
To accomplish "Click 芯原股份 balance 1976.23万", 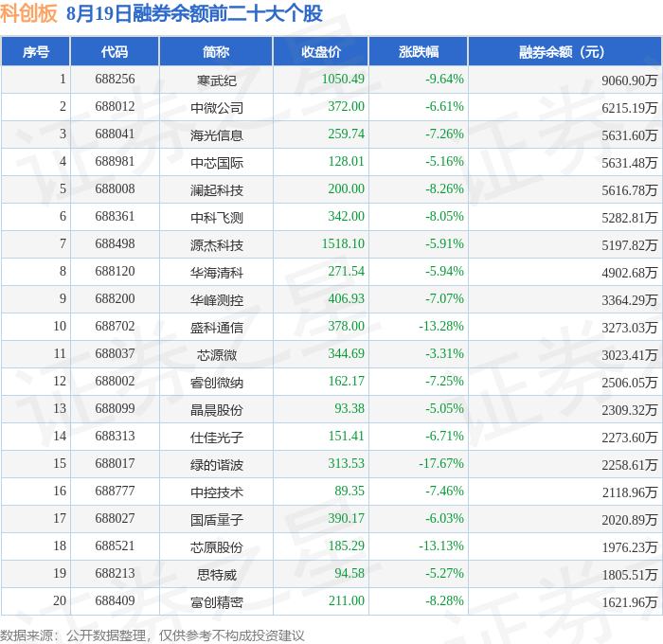I will point(630,547).
